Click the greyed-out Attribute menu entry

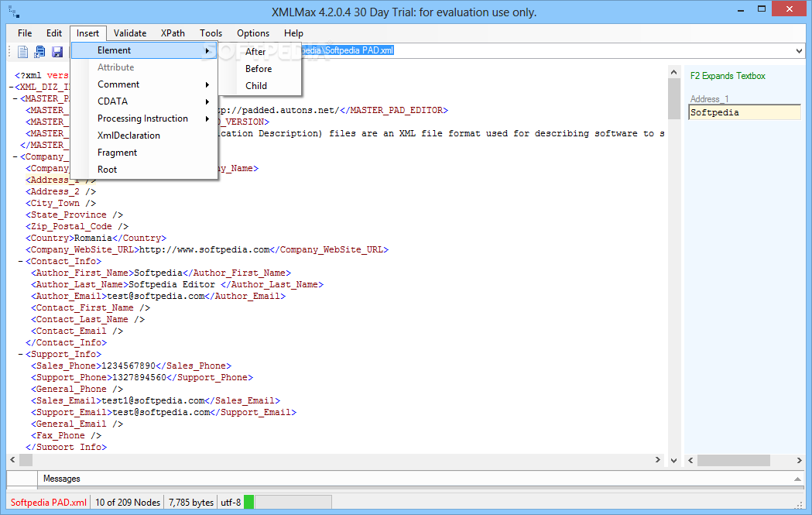point(144,67)
